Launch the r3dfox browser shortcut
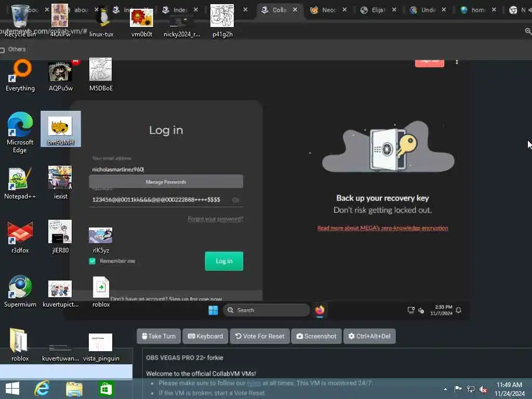Viewport: 532px width, 399px height. [20, 237]
